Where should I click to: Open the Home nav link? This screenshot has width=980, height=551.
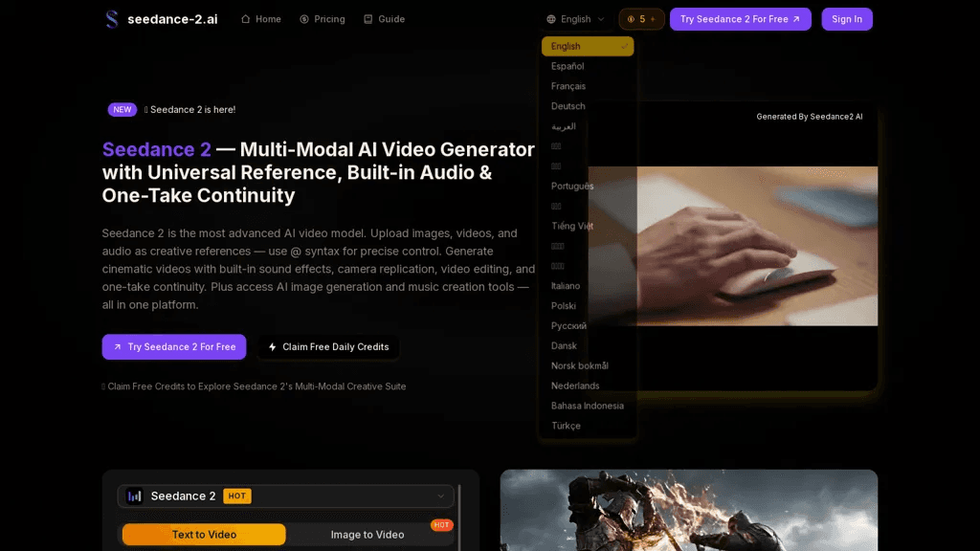(x=261, y=19)
